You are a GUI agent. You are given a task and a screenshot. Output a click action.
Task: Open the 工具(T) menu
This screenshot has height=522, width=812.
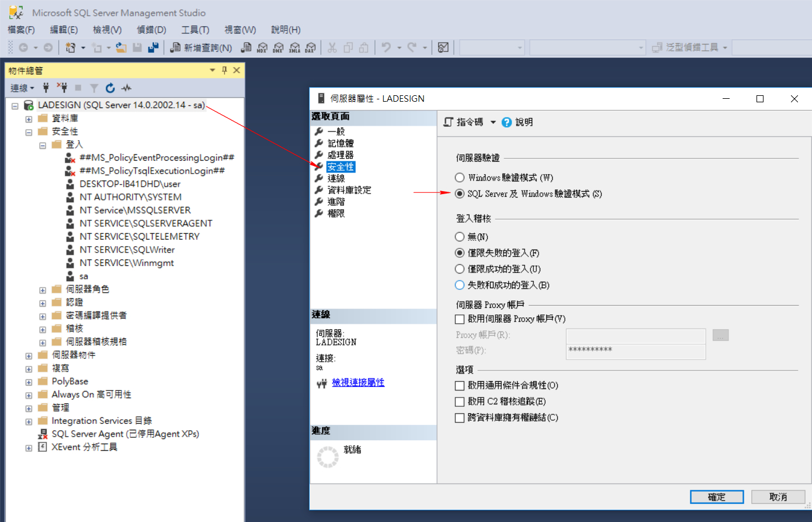click(x=195, y=29)
